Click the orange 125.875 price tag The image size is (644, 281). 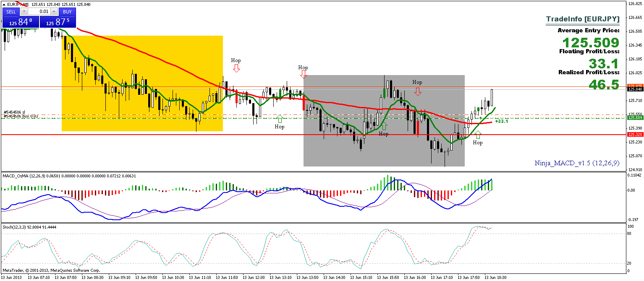click(634, 86)
